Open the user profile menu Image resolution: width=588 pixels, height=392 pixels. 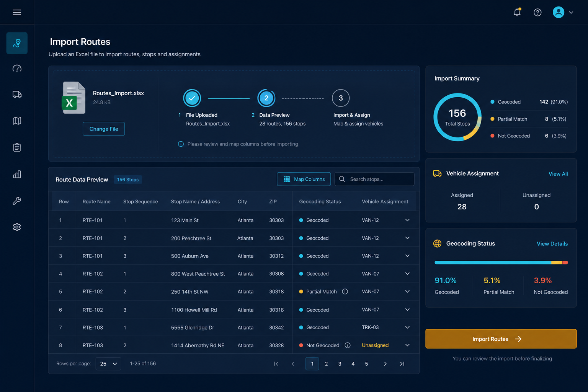coord(563,12)
